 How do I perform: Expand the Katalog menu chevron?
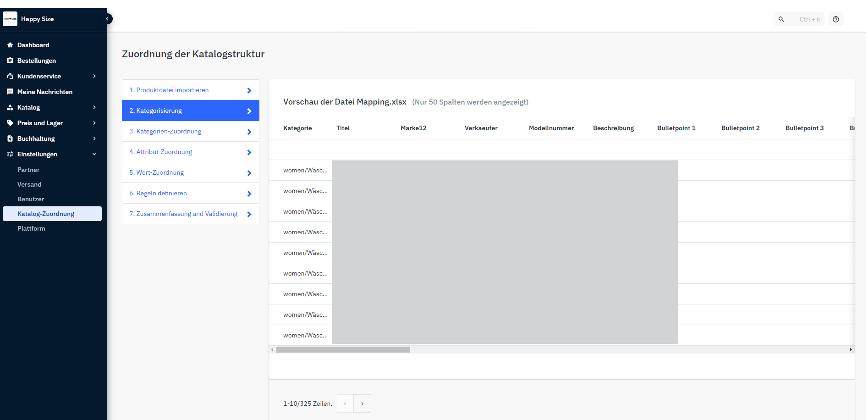coord(94,107)
